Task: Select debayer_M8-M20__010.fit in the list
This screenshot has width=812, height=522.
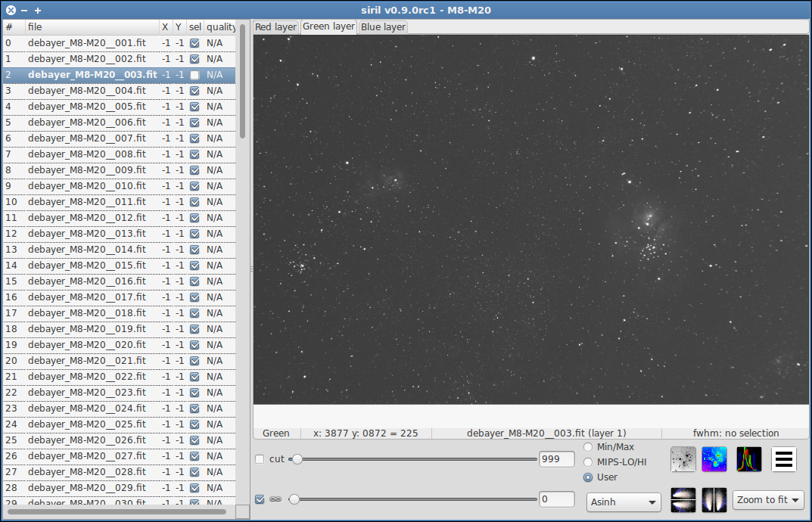Action: pos(86,186)
